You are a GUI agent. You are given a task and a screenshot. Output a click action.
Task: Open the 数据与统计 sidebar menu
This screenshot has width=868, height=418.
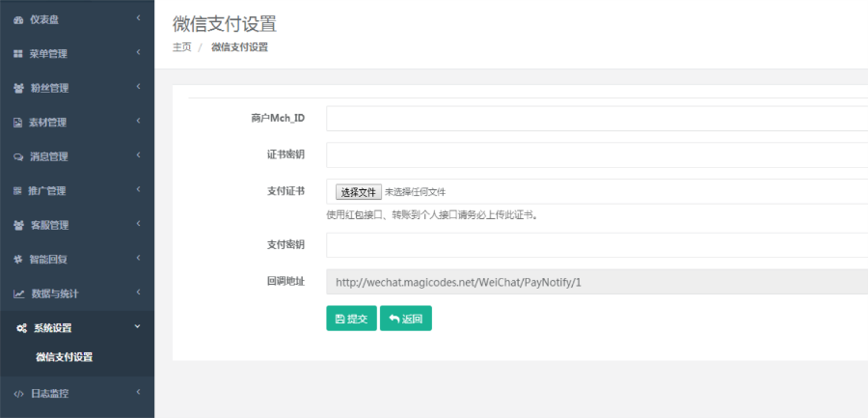(77, 293)
